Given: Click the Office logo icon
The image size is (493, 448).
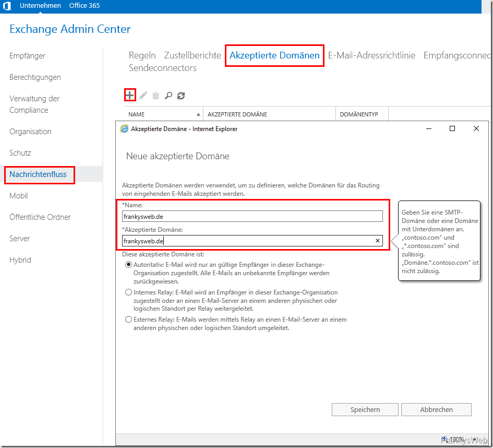Looking at the screenshot, I should click(x=7, y=6).
